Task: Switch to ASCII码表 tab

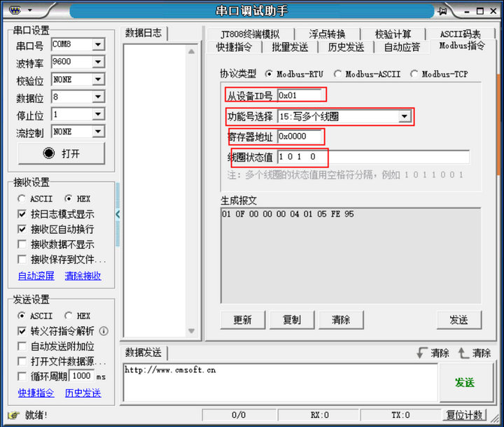Action: pyautogui.click(x=461, y=34)
